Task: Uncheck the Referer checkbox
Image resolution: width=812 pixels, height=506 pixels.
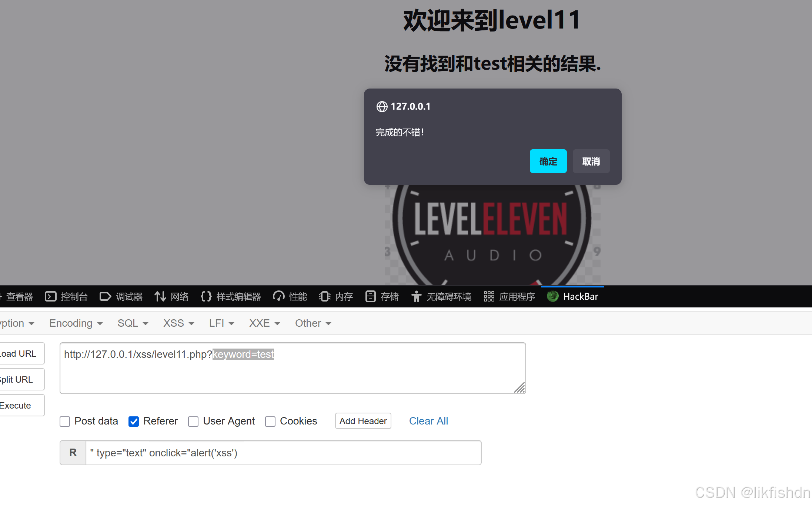Action: point(134,422)
